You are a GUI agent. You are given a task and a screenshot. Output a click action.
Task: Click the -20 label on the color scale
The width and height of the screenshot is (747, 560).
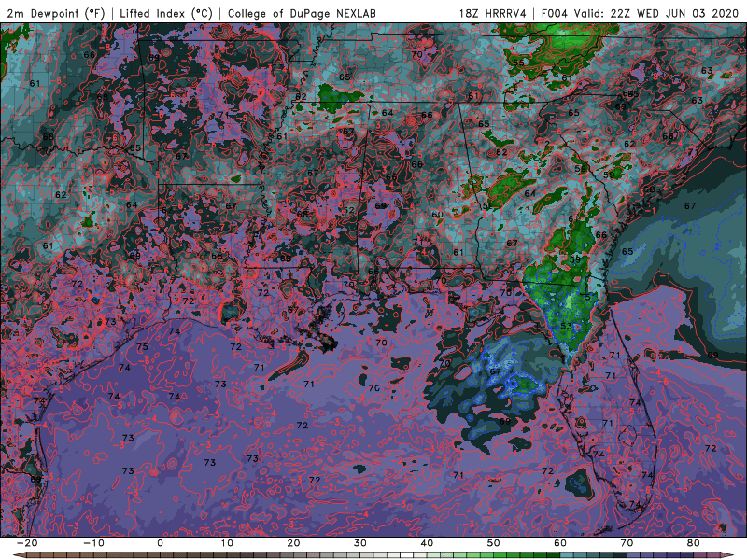[x=27, y=543]
